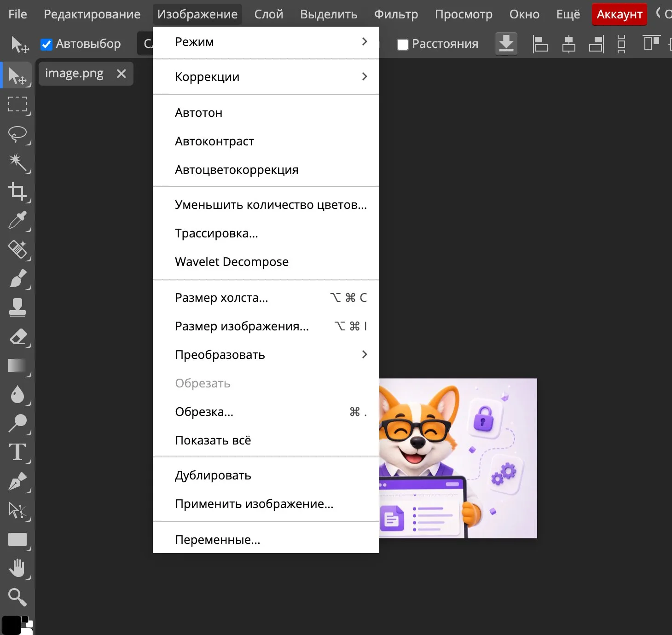672x635 pixels.
Task: Choose Дублировать menu entry
Action: point(266,475)
